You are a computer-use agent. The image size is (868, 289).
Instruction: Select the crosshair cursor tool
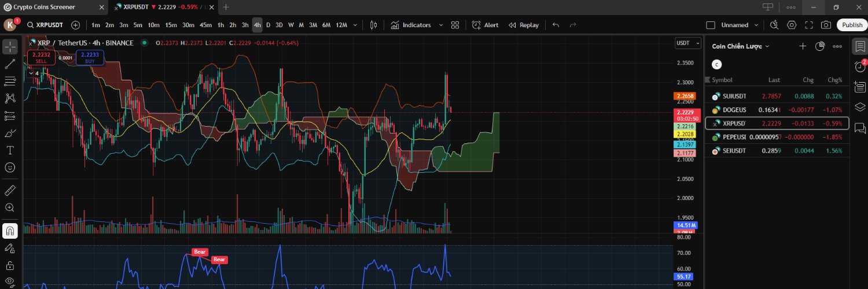tap(10, 47)
